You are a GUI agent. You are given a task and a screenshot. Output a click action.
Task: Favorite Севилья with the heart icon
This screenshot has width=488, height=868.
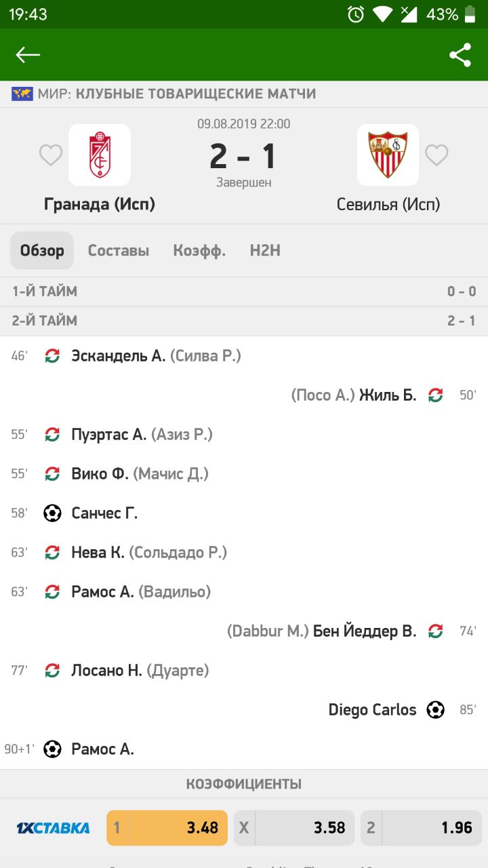436,155
